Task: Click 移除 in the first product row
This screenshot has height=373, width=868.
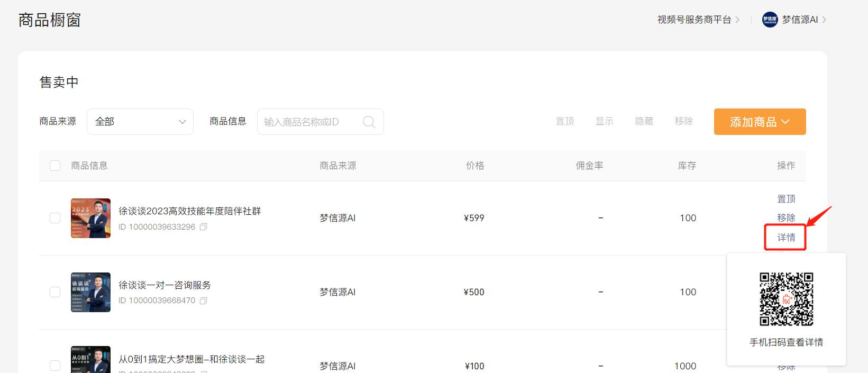Action: (x=786, y=218)
